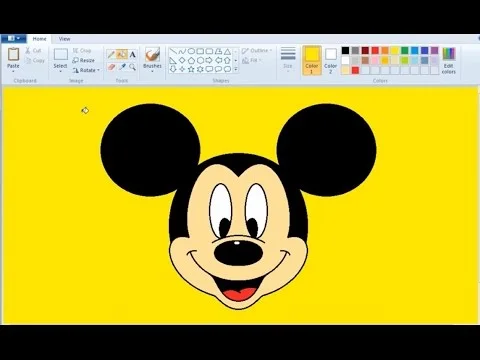Select the Text tool
The image size is (480, 360).
(133, 54)
